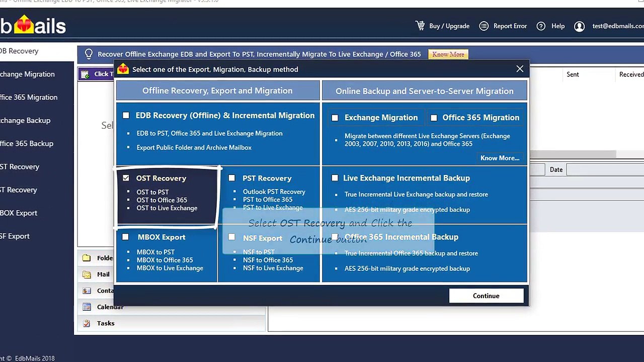This screenshot has width=644, height=362.
Task: Enable the NSF Export checkbox
Action: [232, 237]
